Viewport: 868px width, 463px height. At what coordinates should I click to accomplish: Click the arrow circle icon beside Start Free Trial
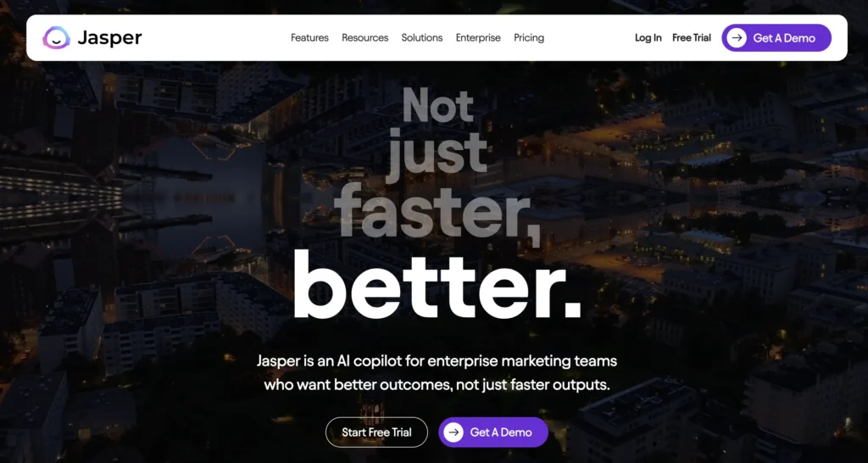coord(453,432)
